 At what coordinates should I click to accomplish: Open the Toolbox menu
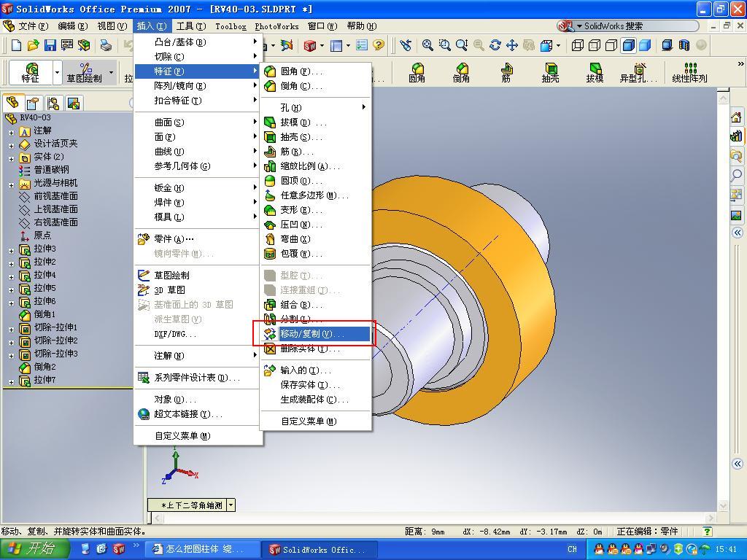231,26
